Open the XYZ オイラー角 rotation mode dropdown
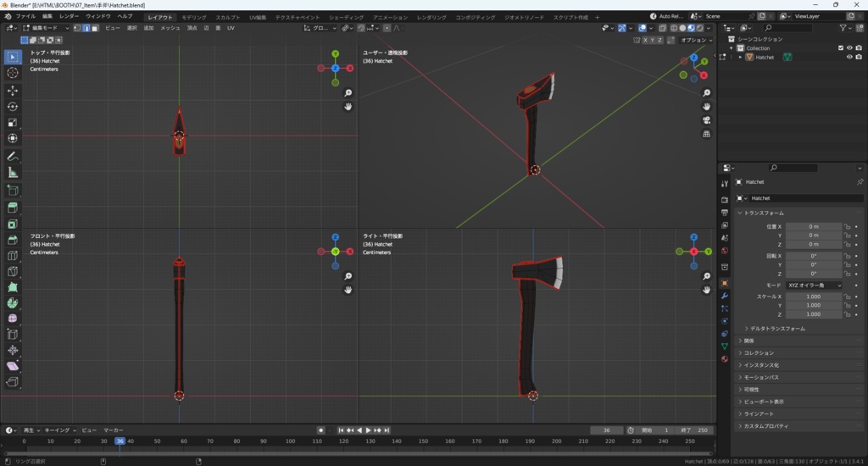 [x=815, y=286]
